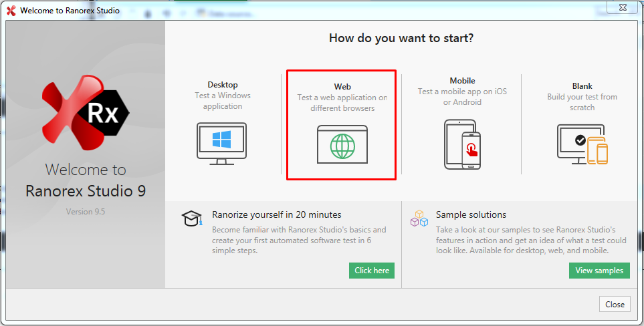Screen dimensions: 644x326
Task: Click the Desktop heading label
Action: click(223, 85)
